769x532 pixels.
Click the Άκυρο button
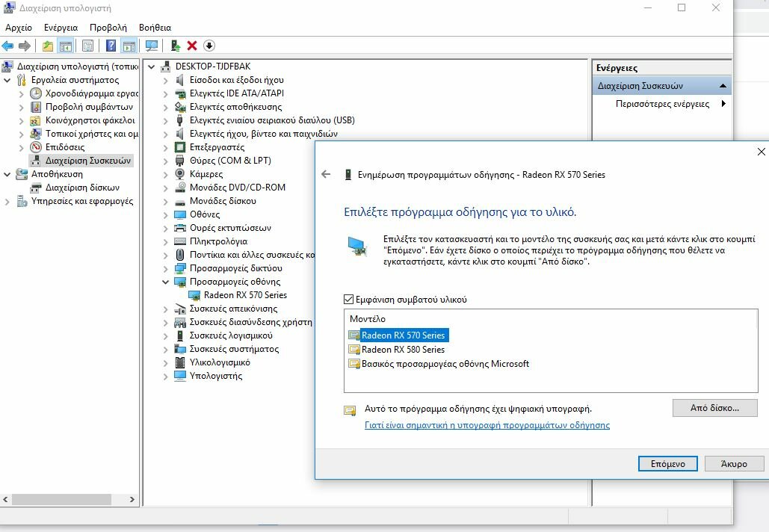click(734, 463)
